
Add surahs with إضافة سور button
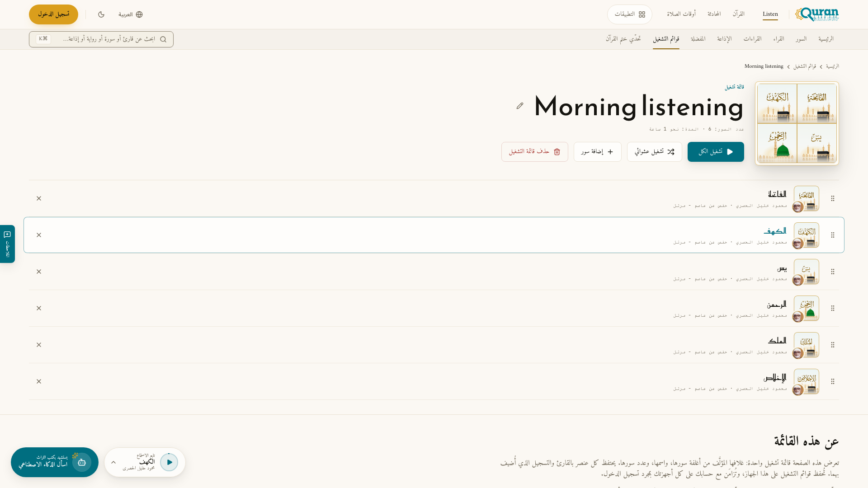click(x=597, y=152)
